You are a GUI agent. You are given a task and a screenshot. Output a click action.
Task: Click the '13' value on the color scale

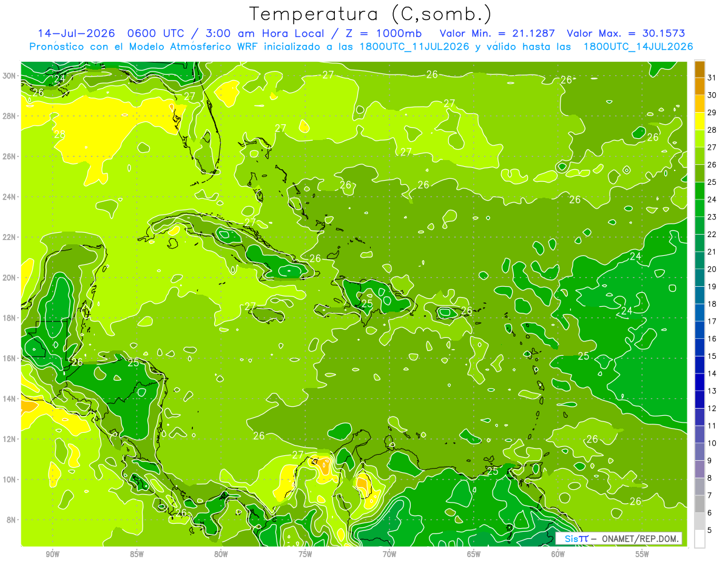tap(712, 391)
